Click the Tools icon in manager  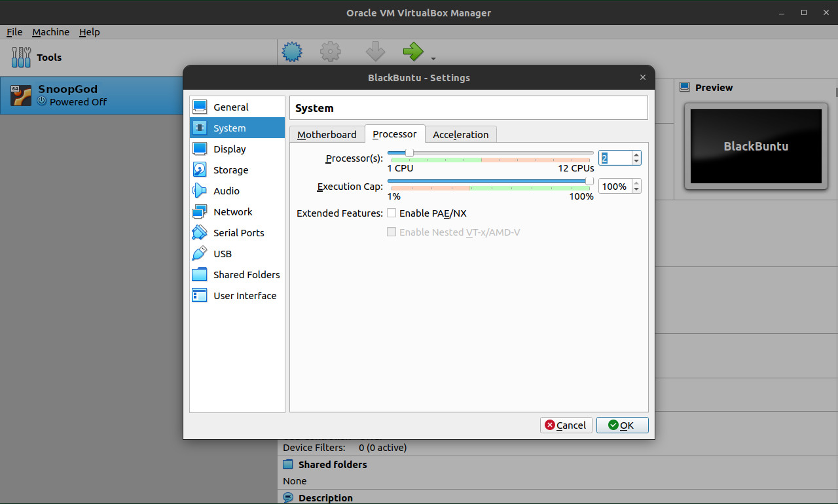(21, 58)
